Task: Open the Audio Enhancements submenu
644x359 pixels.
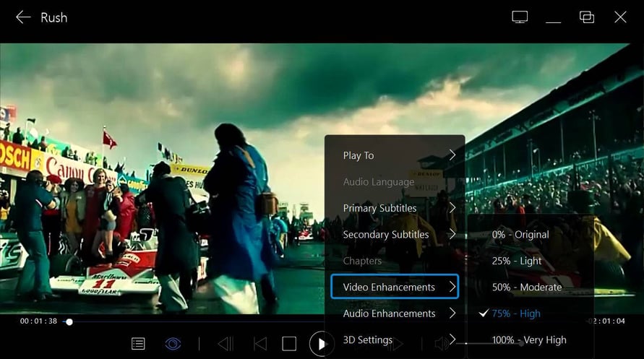Action: click(x=395, y=313)
